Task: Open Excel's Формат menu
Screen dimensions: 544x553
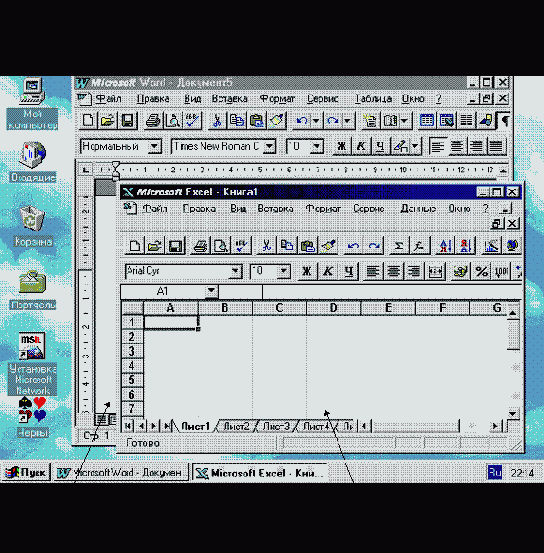Action: (323, 209)
